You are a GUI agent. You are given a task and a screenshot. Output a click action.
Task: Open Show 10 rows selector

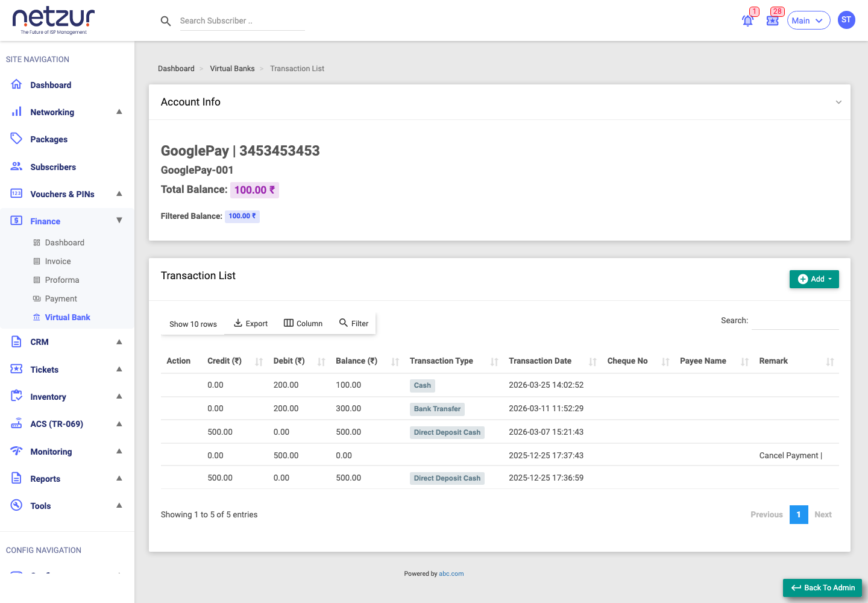click(193, 324)
